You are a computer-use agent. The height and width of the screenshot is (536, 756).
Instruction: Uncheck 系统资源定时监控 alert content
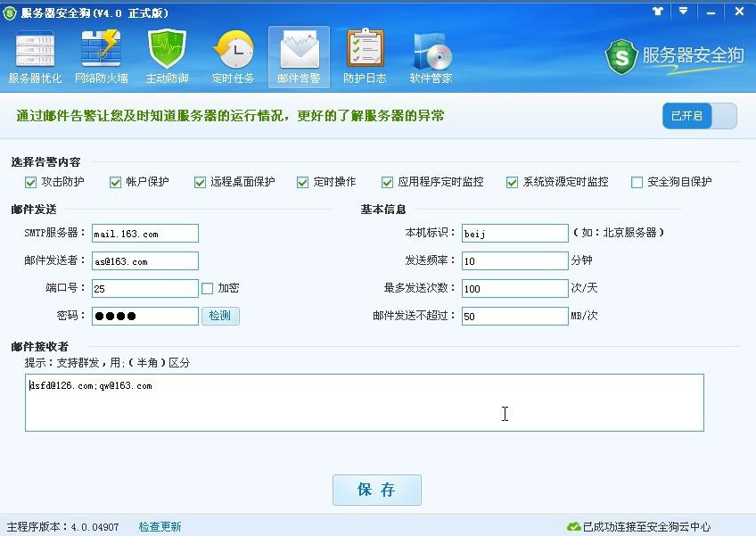[x=513, y=181]
